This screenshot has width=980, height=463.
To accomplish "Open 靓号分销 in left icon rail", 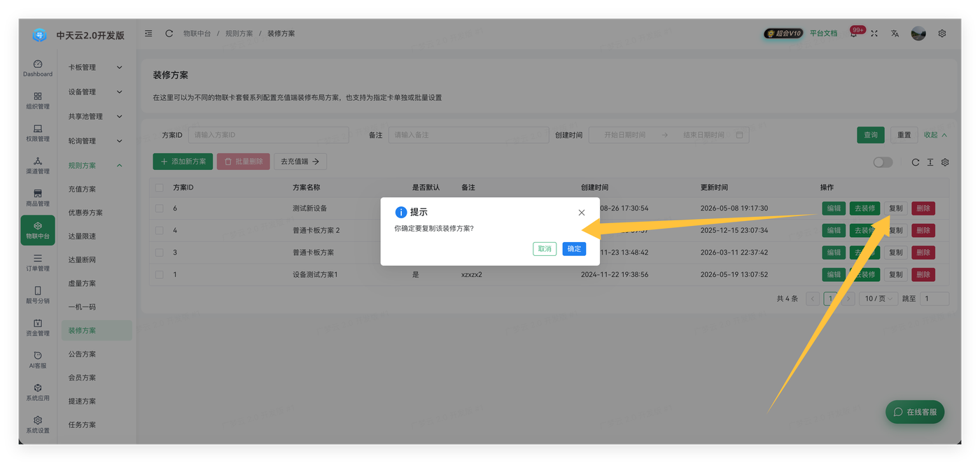I will (x=38, y=295).
